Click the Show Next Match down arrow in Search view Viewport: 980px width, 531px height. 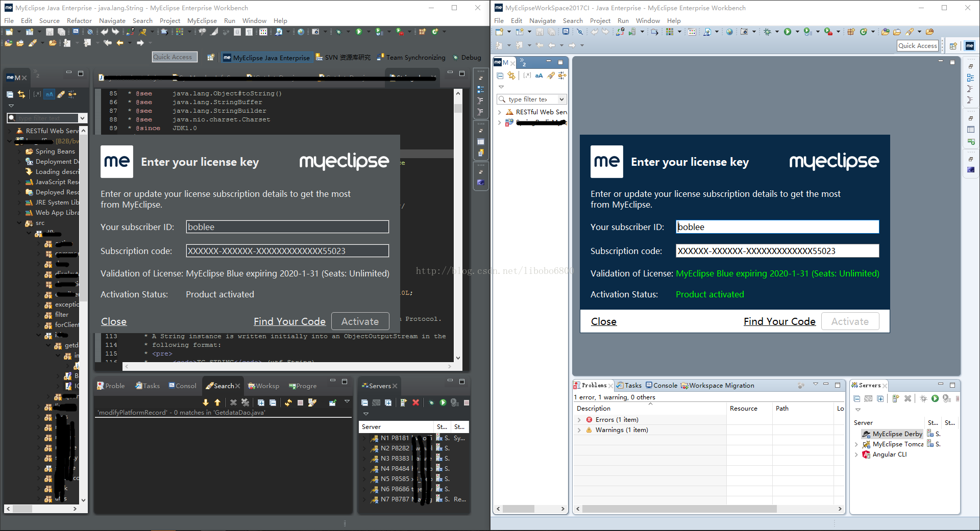(x=206, y=402)
